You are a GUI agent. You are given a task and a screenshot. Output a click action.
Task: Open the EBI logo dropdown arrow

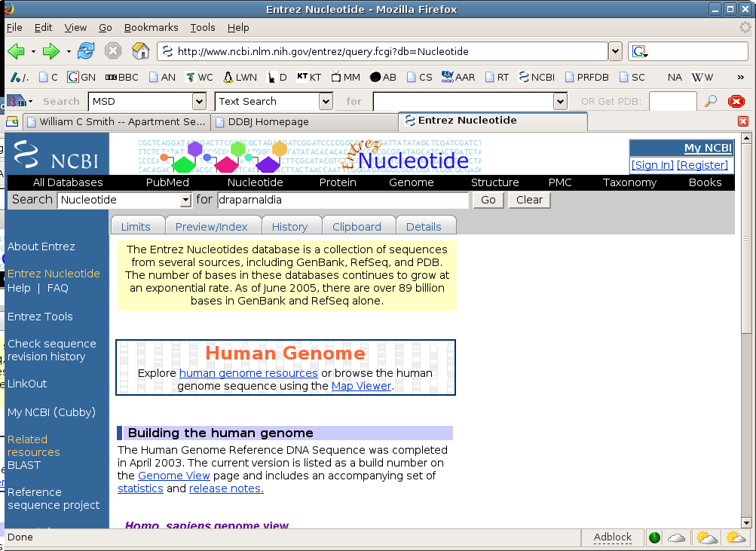30,101
